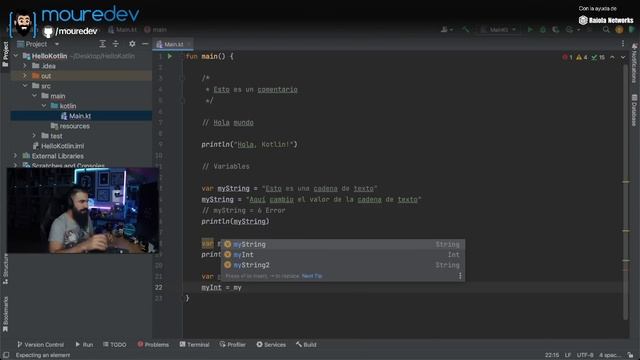Click the green typo indicator showing 15
This screenshot has height=360, width=640.
598,58
